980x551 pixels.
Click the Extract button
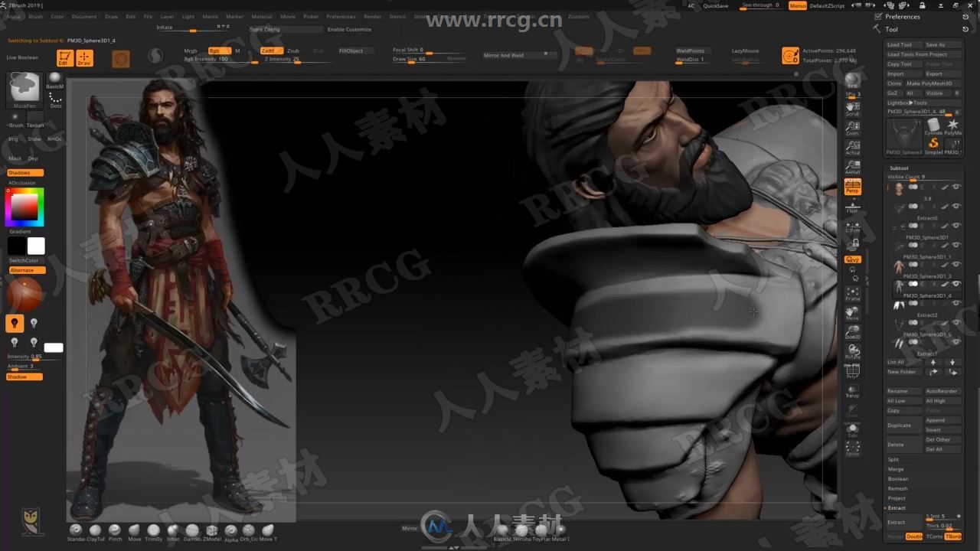pos(903,522)
